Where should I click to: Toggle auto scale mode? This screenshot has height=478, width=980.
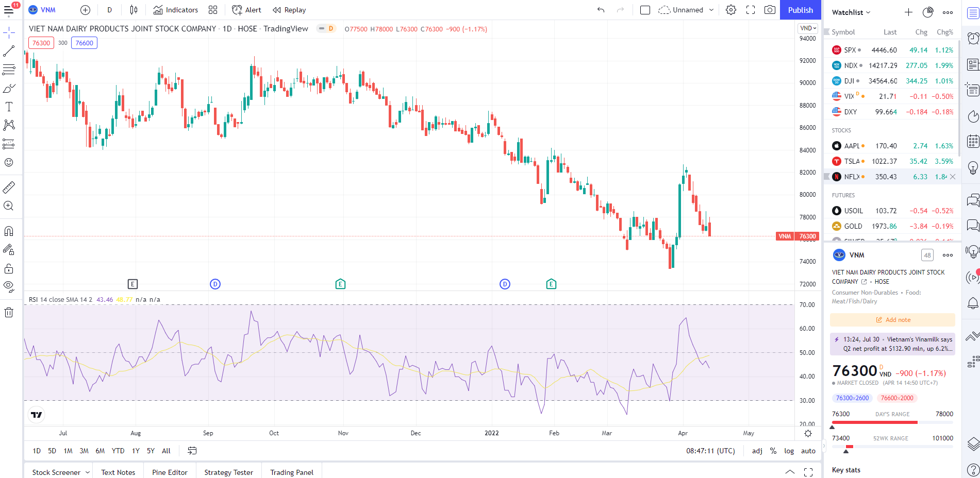click(x=808, y=451)
